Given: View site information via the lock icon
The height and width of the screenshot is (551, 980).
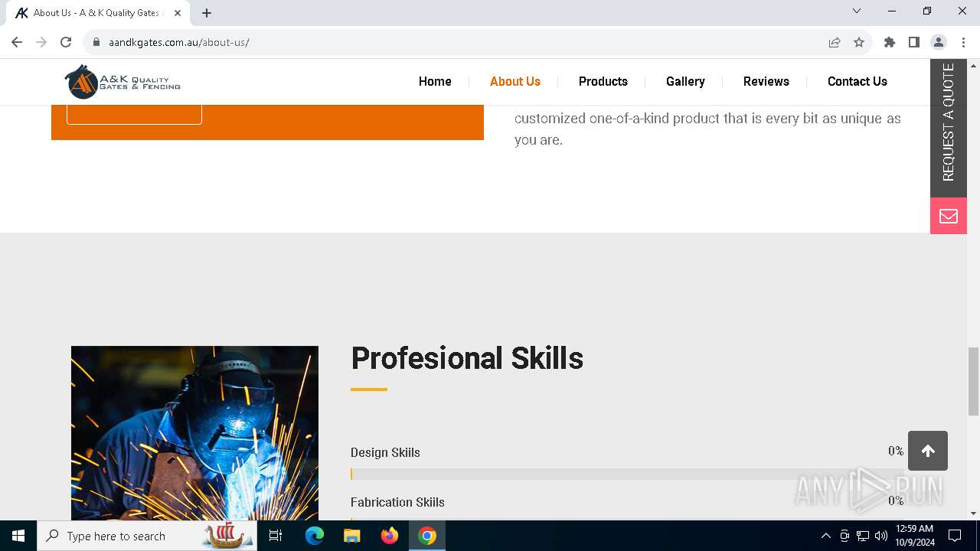Looking at the screenshot, I should pyautogui.click(x=96, y=42).
